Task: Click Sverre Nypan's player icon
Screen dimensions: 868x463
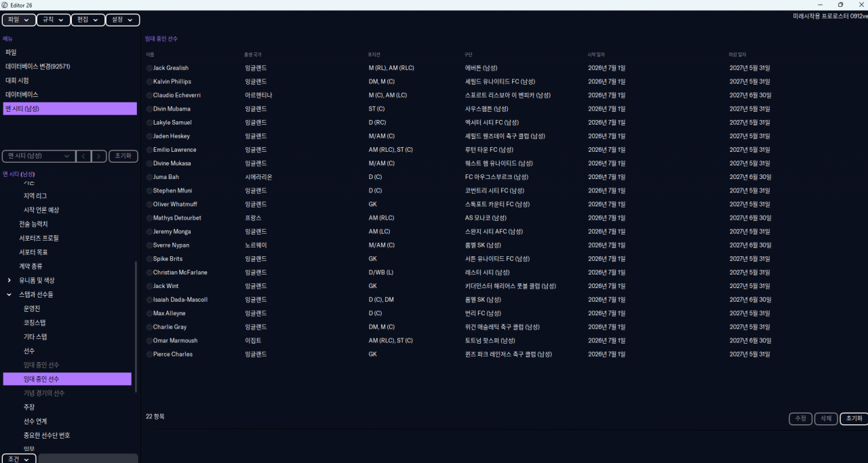Action: pos(149,245)
